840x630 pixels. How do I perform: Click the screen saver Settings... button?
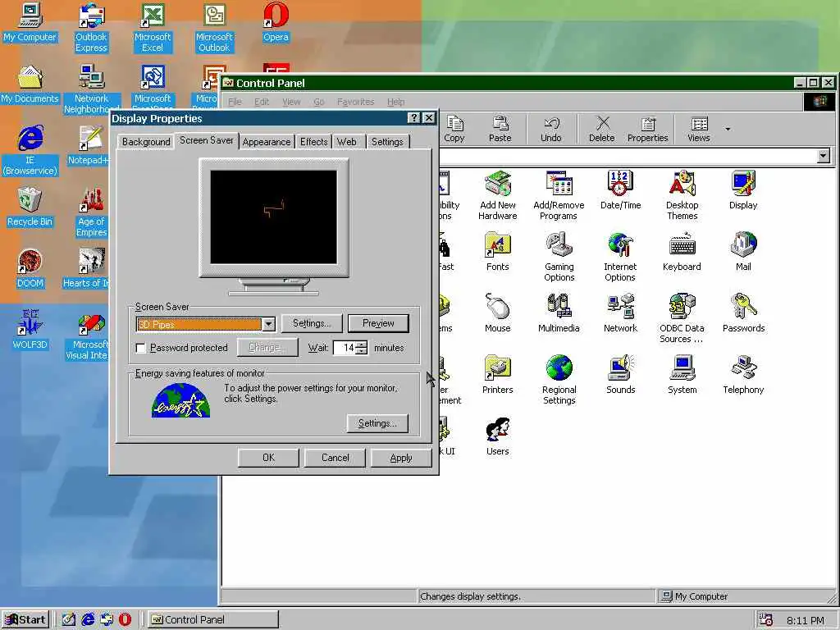click(x=311, y=323)
